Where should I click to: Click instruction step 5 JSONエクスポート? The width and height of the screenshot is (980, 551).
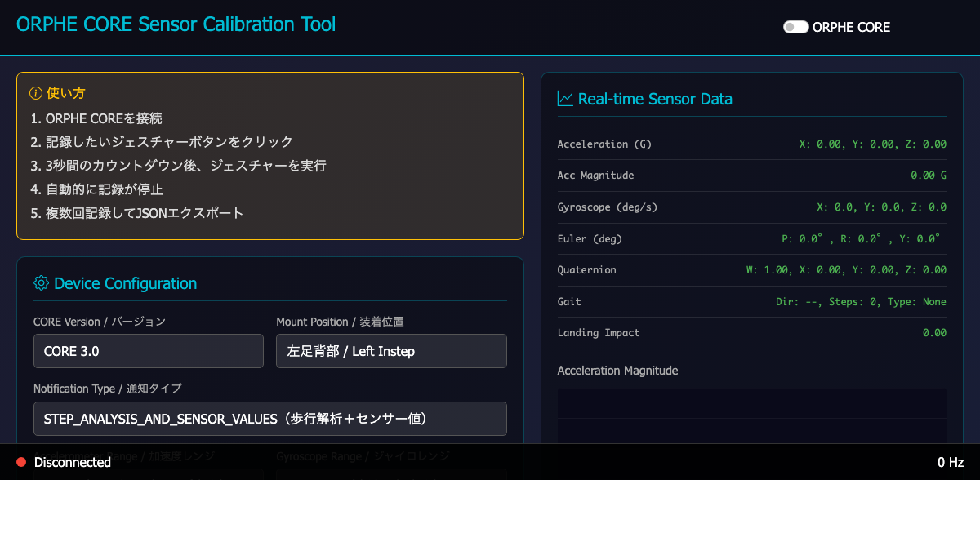pos(137,213)
